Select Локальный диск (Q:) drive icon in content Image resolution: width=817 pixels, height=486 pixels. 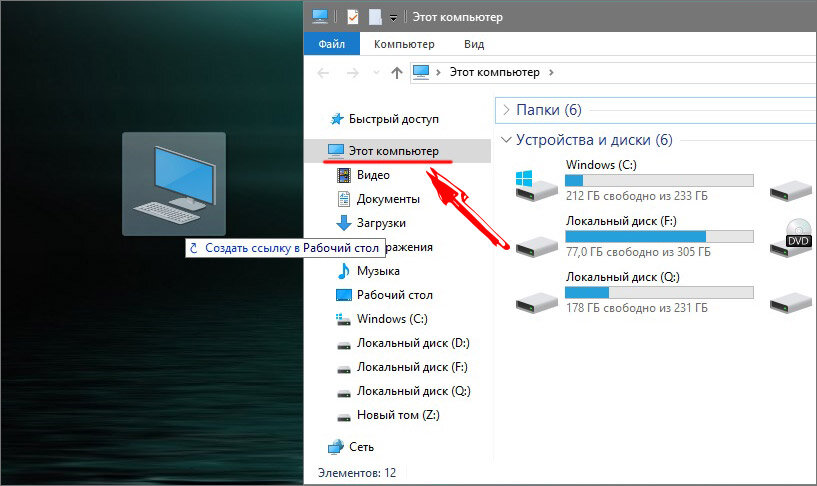[x=537, y=302]
